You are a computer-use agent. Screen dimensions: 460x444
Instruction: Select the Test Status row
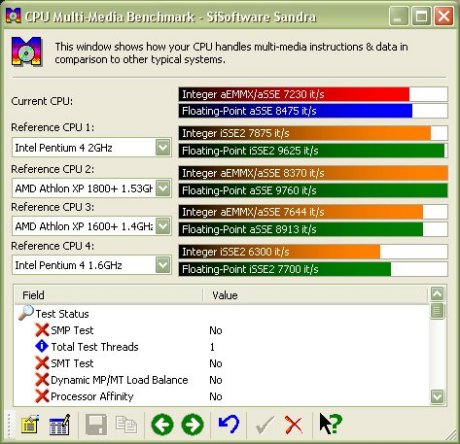62,314
